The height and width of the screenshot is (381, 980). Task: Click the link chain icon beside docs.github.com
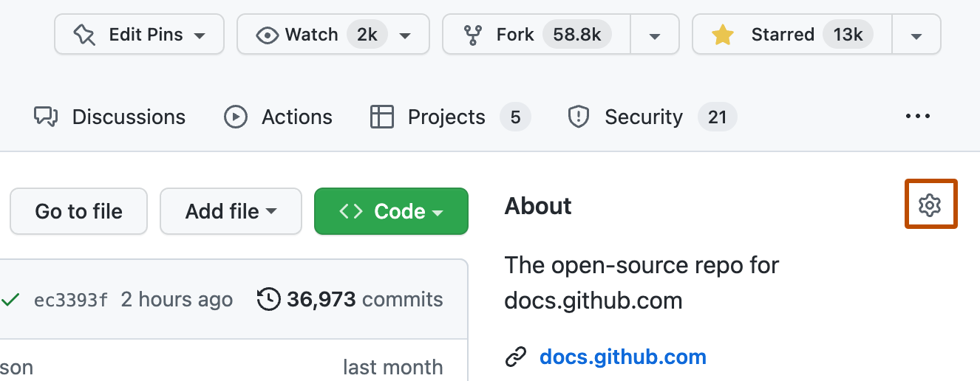coord(515,357)
